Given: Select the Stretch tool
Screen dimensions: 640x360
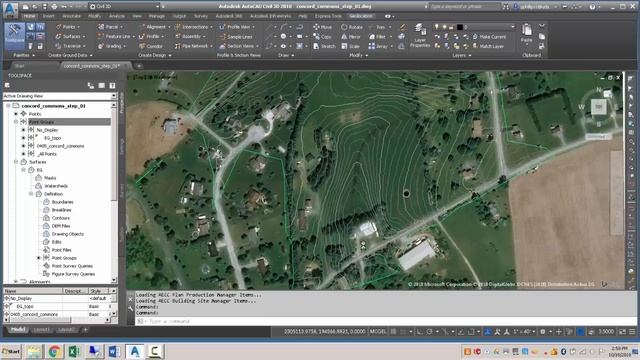Looking at the screenshot, I should click(x=324, y=46).
